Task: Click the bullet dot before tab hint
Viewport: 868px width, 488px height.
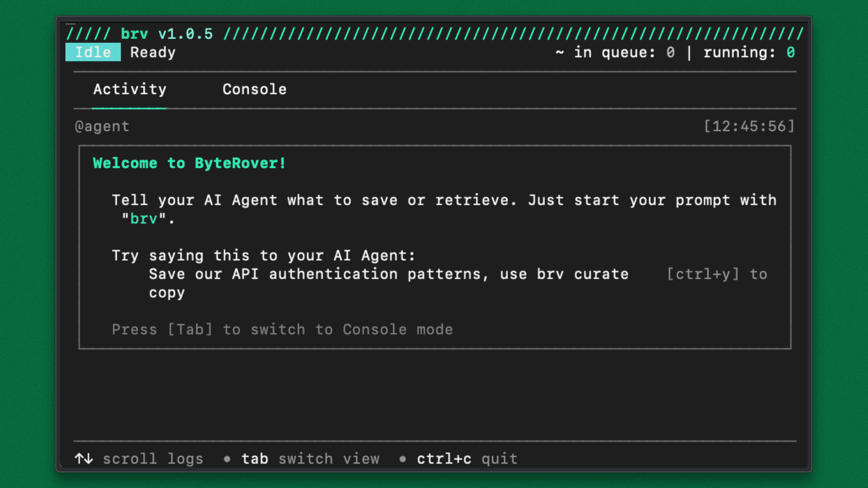Action: pos(227,459)
